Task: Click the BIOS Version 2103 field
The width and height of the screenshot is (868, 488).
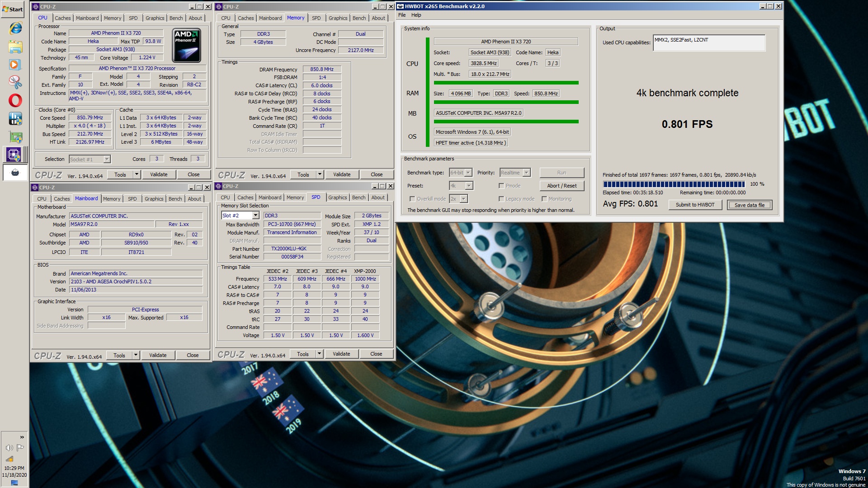Action: tap(136, 282)
